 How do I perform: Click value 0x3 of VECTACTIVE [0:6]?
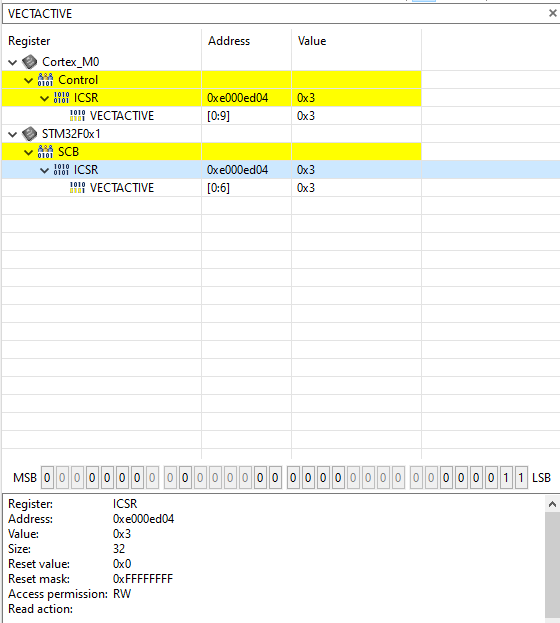tap(306, 188)
